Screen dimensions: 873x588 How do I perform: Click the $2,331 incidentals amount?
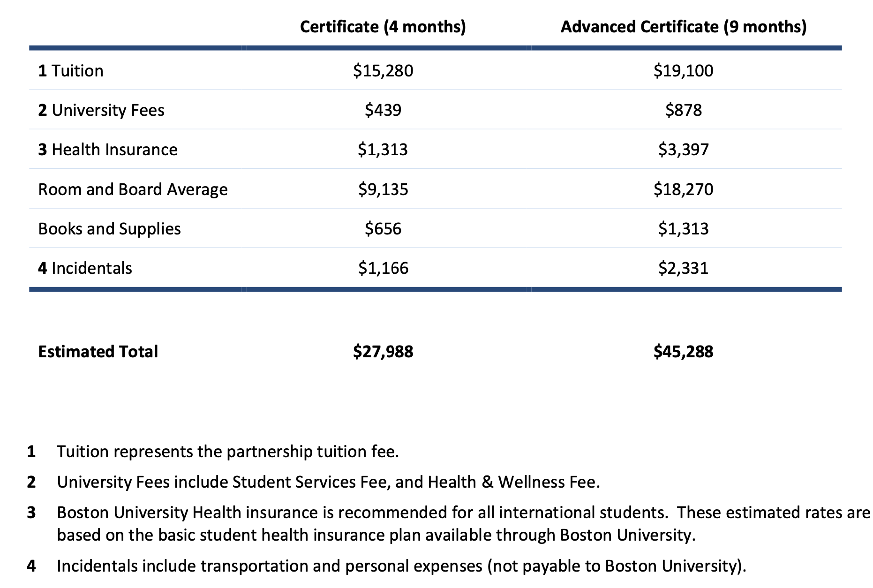pyautogui.click(x=683, y=268)
